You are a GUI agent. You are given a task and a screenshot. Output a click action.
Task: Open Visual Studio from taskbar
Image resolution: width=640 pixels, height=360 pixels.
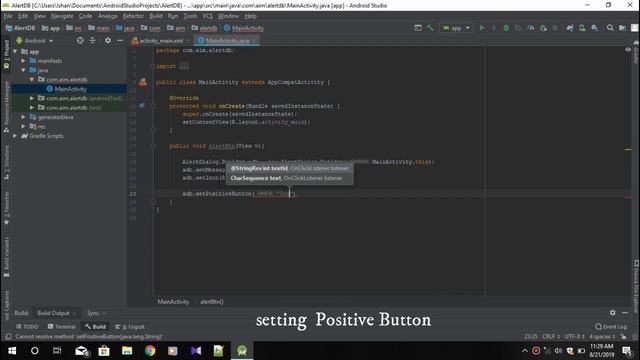click(x=196, y=351)
